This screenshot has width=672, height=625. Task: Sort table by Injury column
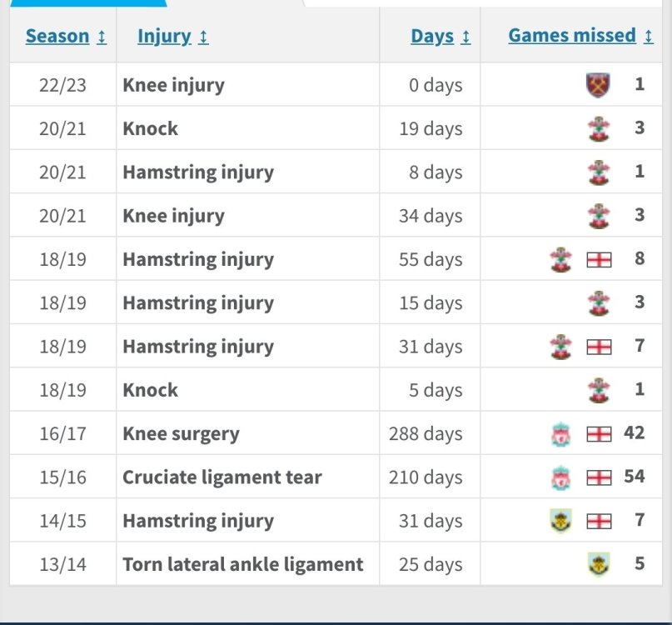coord(164,37)
